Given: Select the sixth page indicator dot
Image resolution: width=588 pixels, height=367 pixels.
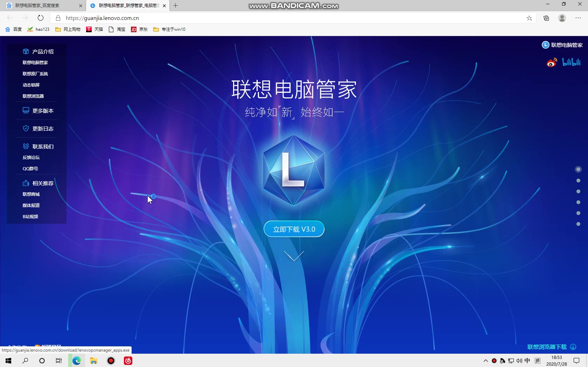Looking at the screenshot, I should (x=578, y=224).
